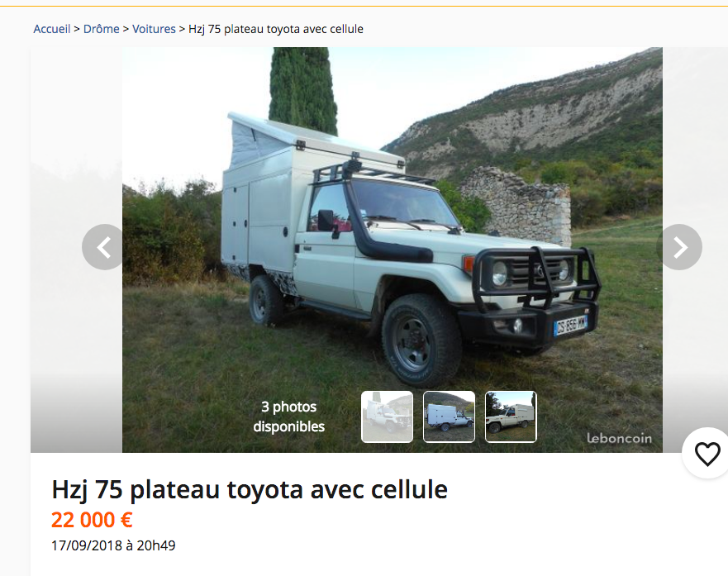Image resolution: width=728 pixels, height=576 pixels.
Task: Open the Accueil breadcrumb link
Action: (x=51, y=29)
